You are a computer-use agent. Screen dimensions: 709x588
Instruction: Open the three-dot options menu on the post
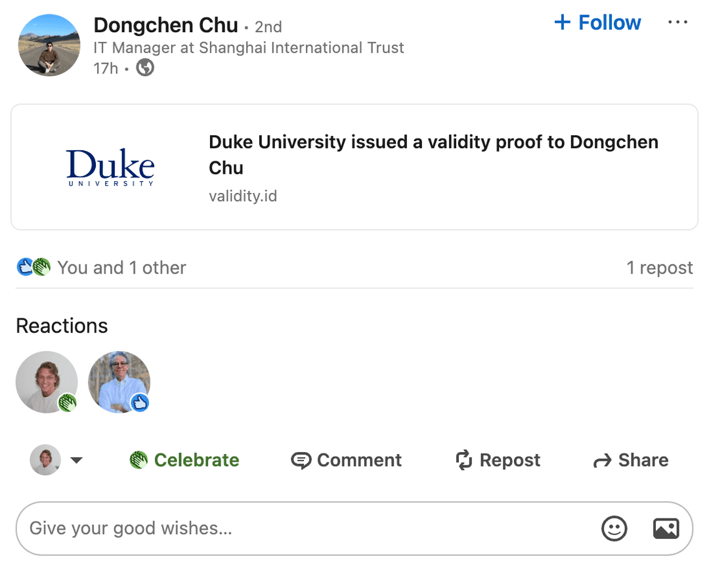pos(677,22)
